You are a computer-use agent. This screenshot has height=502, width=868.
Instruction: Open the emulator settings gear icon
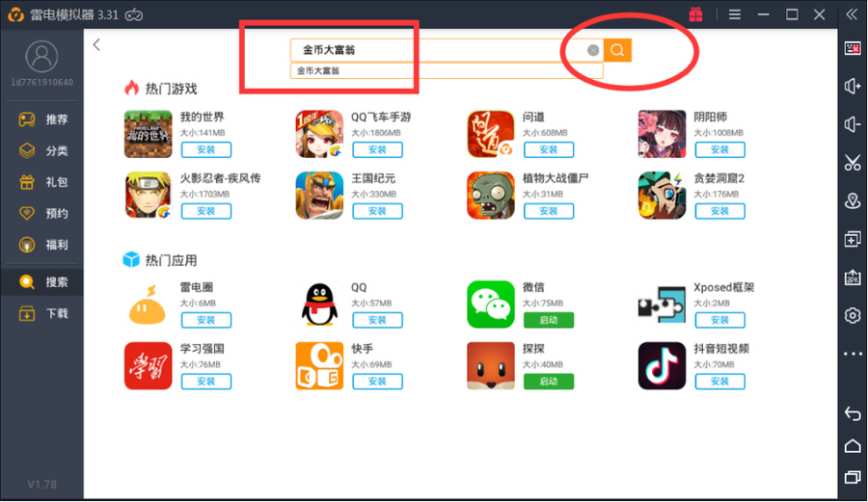(x=853, y=315)
